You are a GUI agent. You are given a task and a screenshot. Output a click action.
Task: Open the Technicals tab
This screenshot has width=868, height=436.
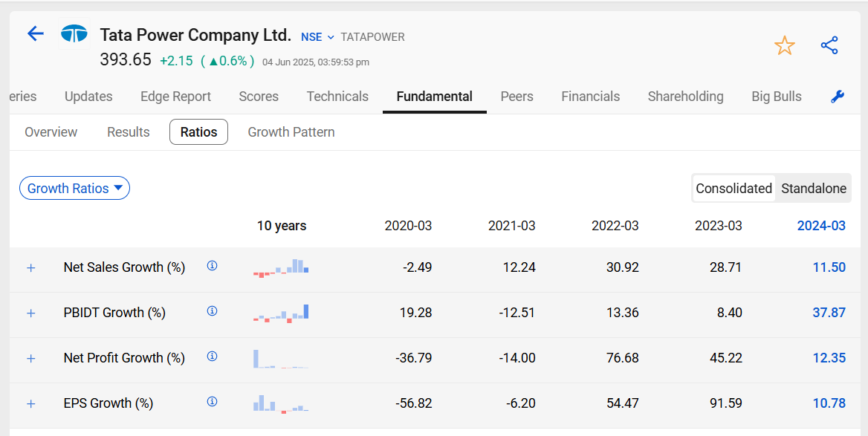pyautogui.click(x=337, y=97)
